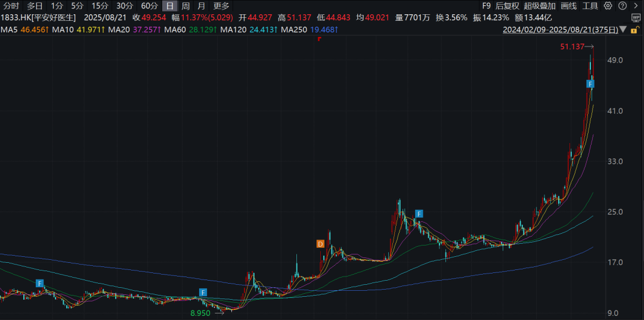
Task: Click the F9 button
Action: 487,6
